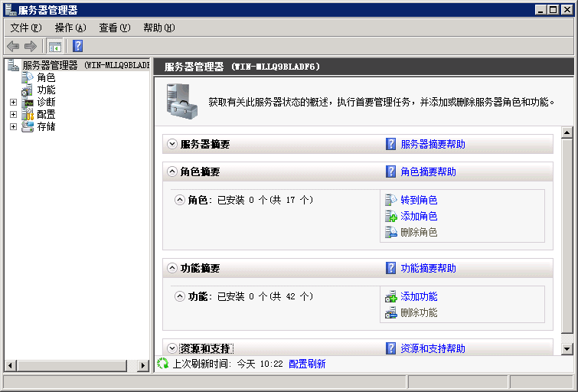Collapse the 角色: 已安装 subsection chevron
The height and width of the screenshot is (392, 578).
pos(179,200)
